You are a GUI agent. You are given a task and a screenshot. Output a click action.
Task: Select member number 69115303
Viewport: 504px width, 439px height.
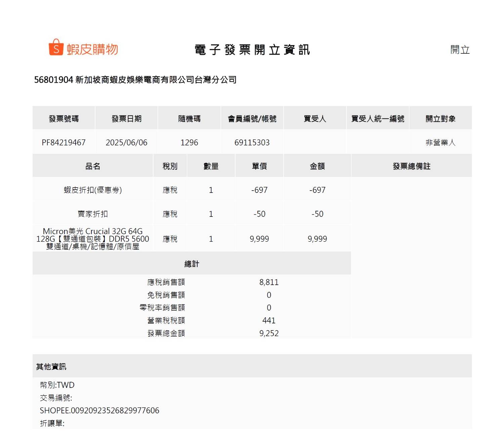(x=252, y=143)
